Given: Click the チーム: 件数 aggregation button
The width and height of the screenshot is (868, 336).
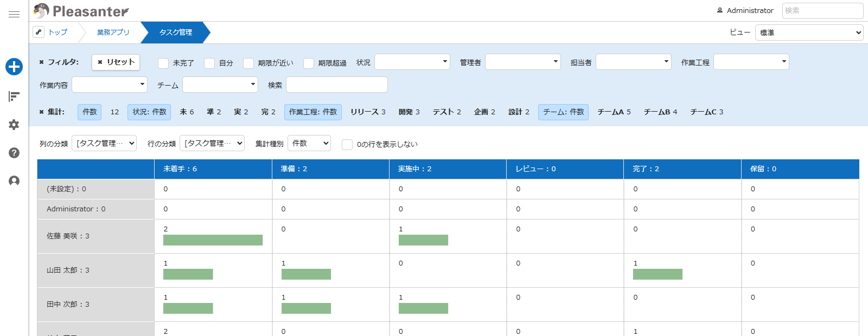Looking at the screenshot, I should point(563,112).
